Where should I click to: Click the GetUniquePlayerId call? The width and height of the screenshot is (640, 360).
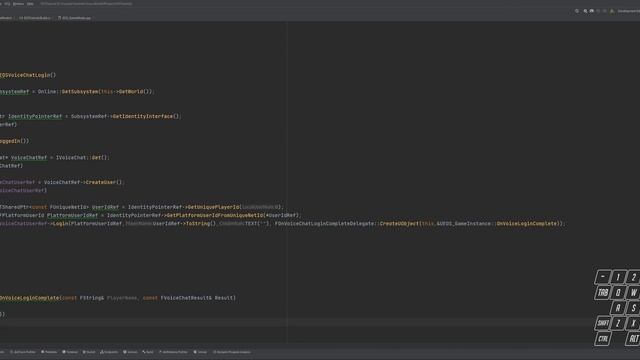point(214,207)
